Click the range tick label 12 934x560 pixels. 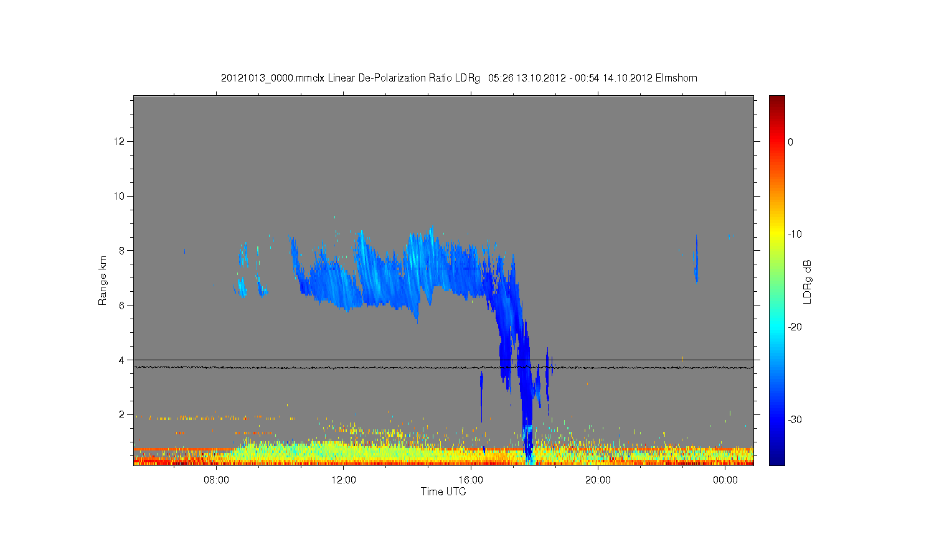120,141
